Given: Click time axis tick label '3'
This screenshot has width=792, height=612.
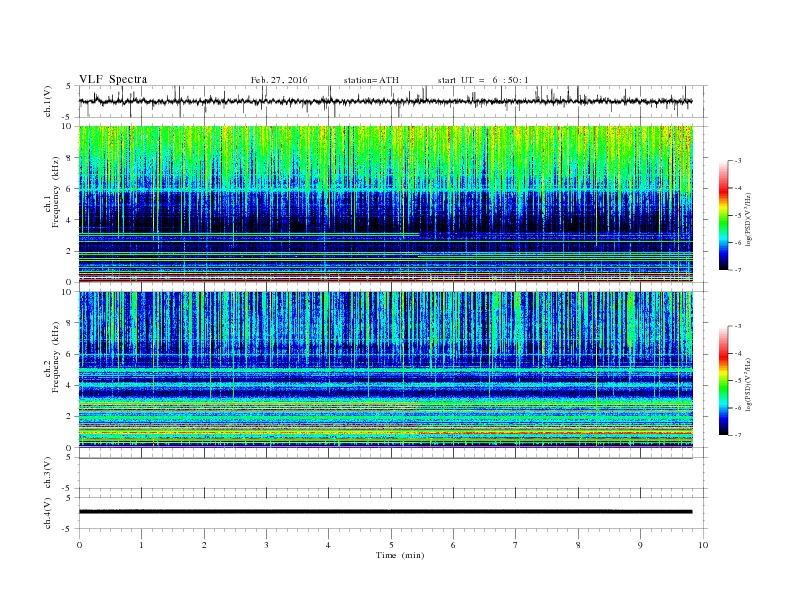Looking at the screenshot, I should pyautogui.click(x=266, y=545).
